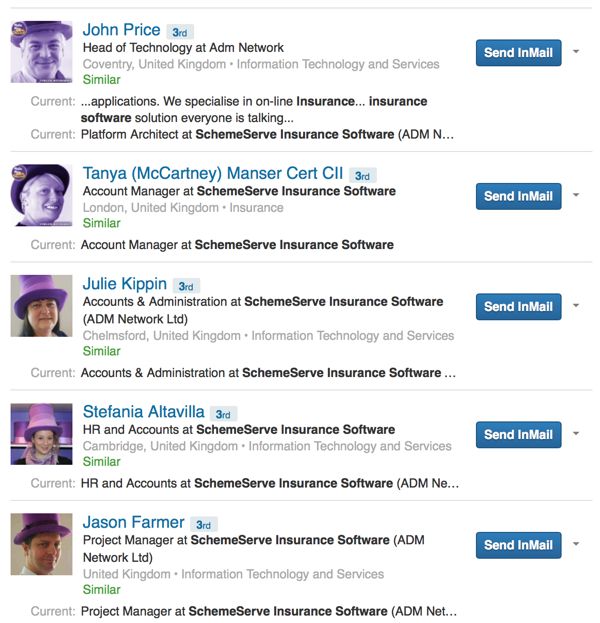Screen dimensions: 600x623
Task: Click the profile photo beside Tanya Manser's result
Action: pos(41,195)
